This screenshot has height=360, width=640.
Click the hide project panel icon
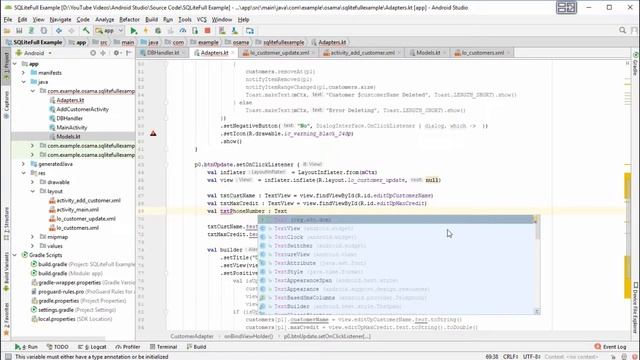[x=129, y=53]
